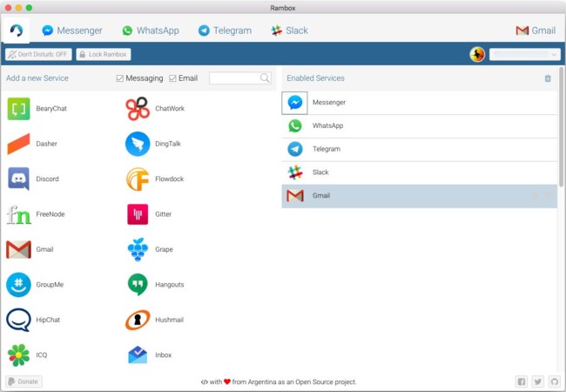Open the GitHub link icon
566x392 pixels.
(555, 382)
